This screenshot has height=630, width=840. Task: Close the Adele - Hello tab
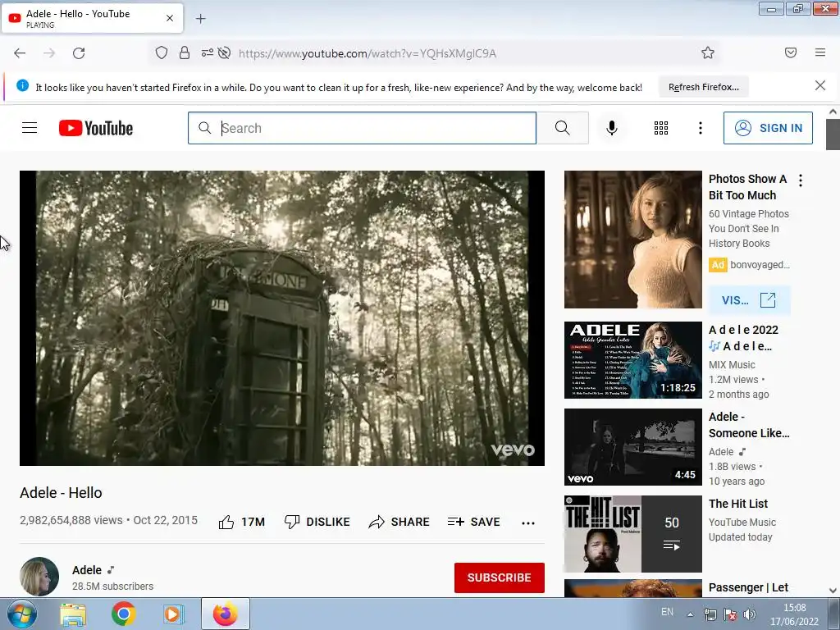click(169, 18)
